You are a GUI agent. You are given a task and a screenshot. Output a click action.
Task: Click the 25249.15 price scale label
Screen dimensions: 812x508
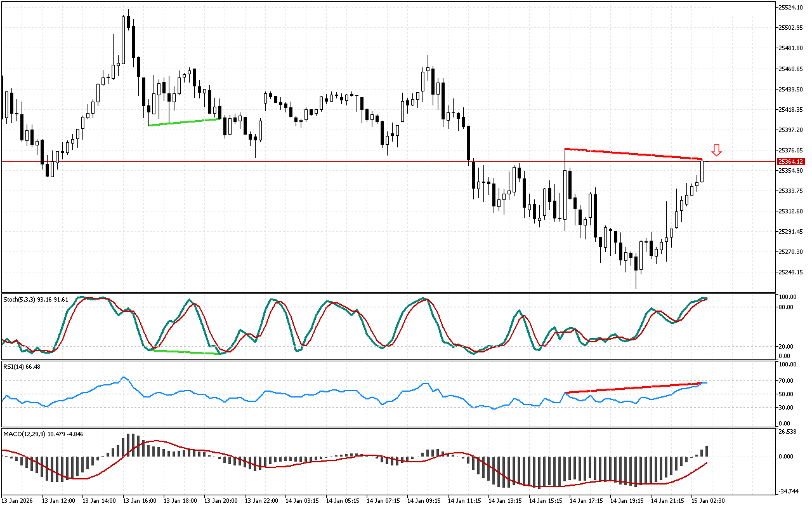coord(790,272)
